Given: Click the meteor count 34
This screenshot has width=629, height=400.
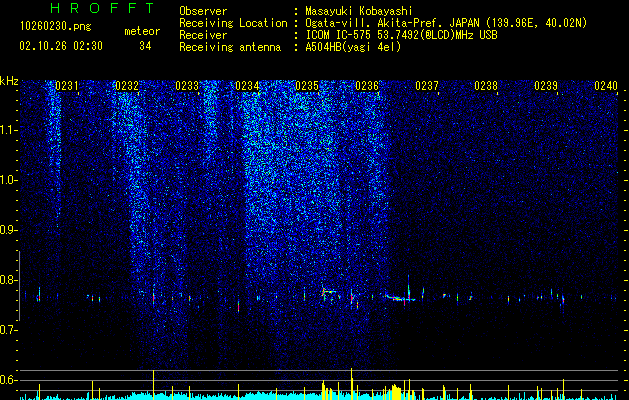Looking at the screenshot, I should coord(145,46).
